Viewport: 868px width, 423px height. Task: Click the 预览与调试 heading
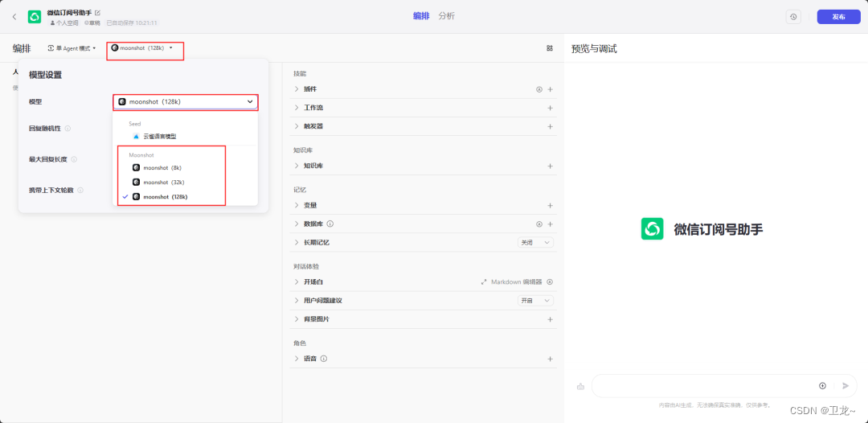pyautogui.click(x=594, y=49)
